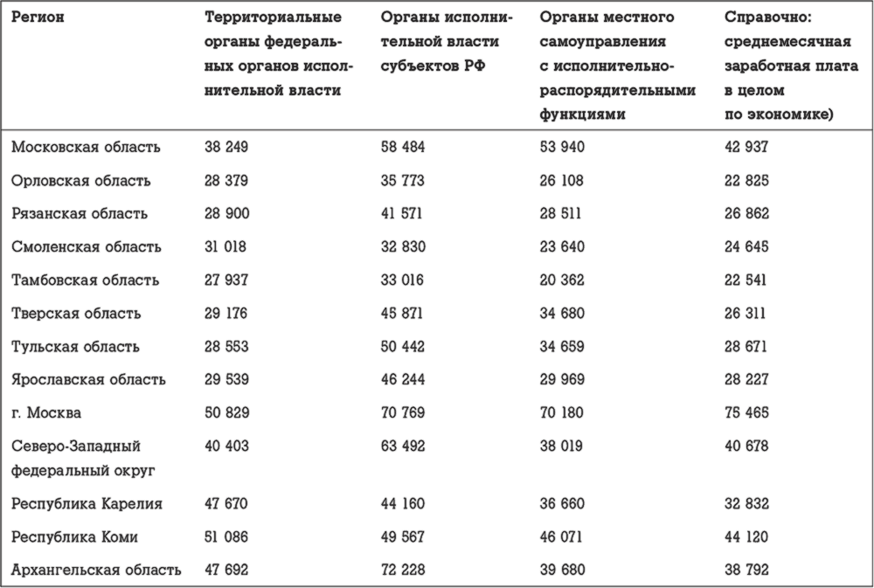Click the value 28 900 for Рязанская область
Screen dimensions: 874x588
click(x=227, y=214)
